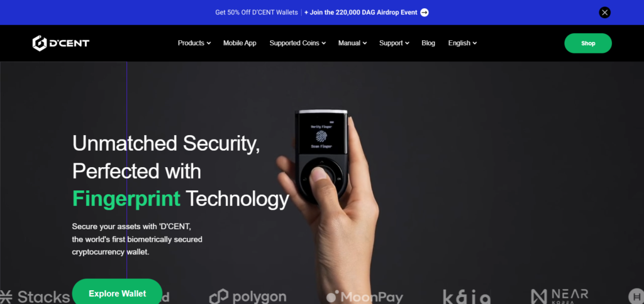This screenshot has width=644, height=304.
Task: Dismiss the promo banner with X icon
Action: point(604,13)
